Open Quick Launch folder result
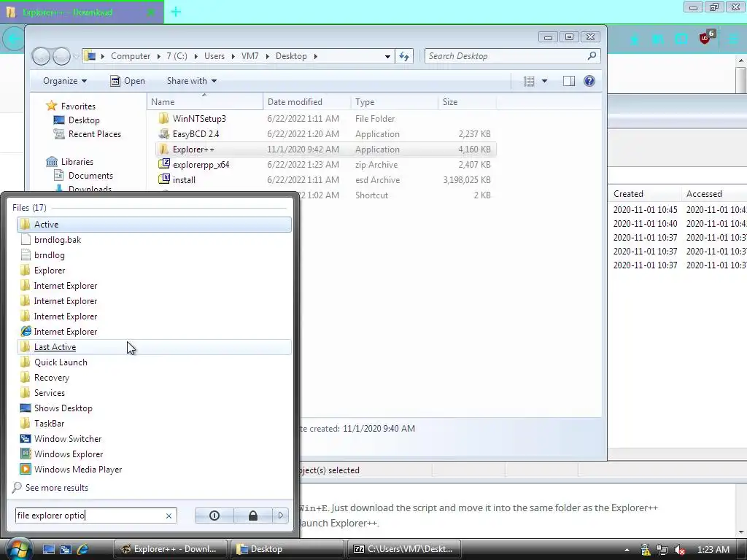The image size is (747, 560). point(154,362)
